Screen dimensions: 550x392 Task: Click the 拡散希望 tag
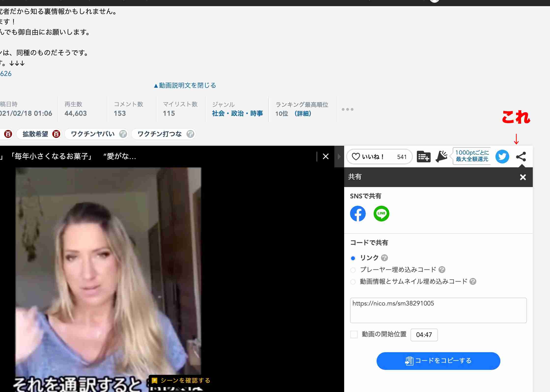click(35, 134)
